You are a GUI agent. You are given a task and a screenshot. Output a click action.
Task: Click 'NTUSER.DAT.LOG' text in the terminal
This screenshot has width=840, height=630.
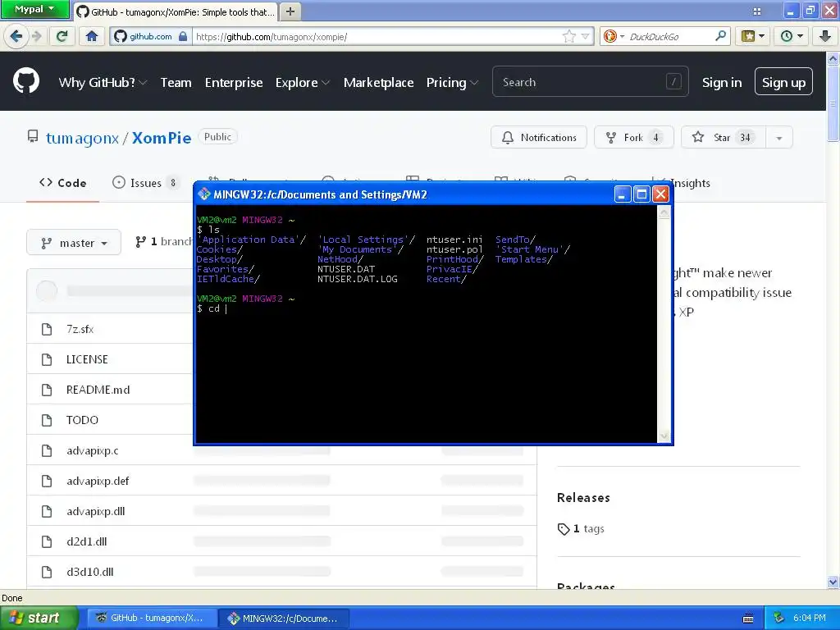coord(358,279)
